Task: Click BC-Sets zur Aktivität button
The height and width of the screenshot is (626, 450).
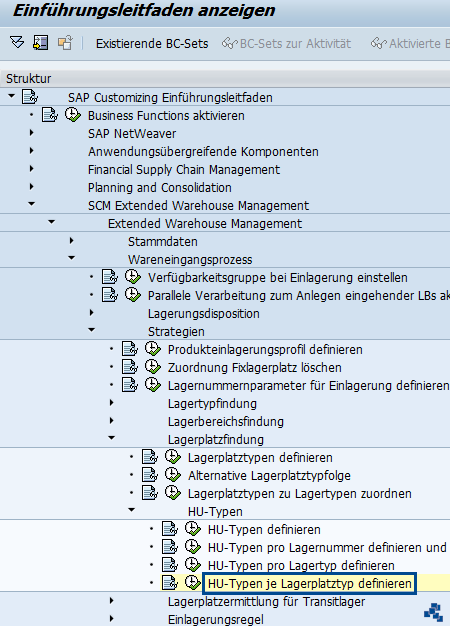Action: (x=286, y=44)
